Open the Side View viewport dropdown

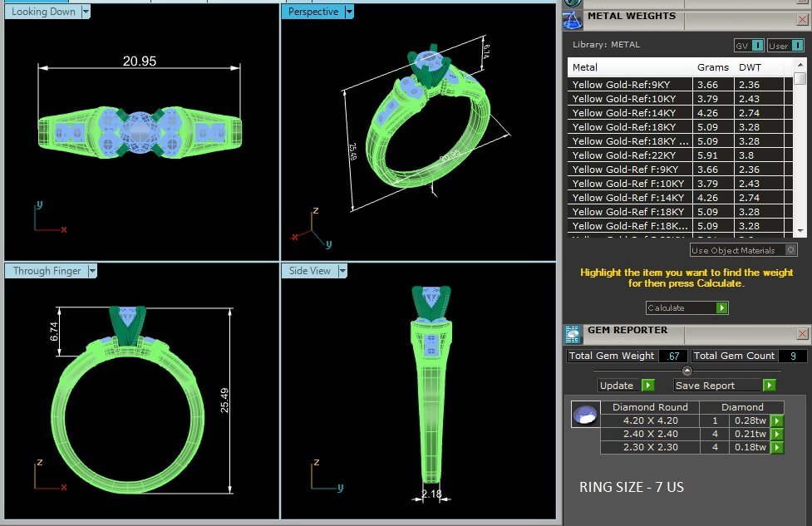point(342,271)
